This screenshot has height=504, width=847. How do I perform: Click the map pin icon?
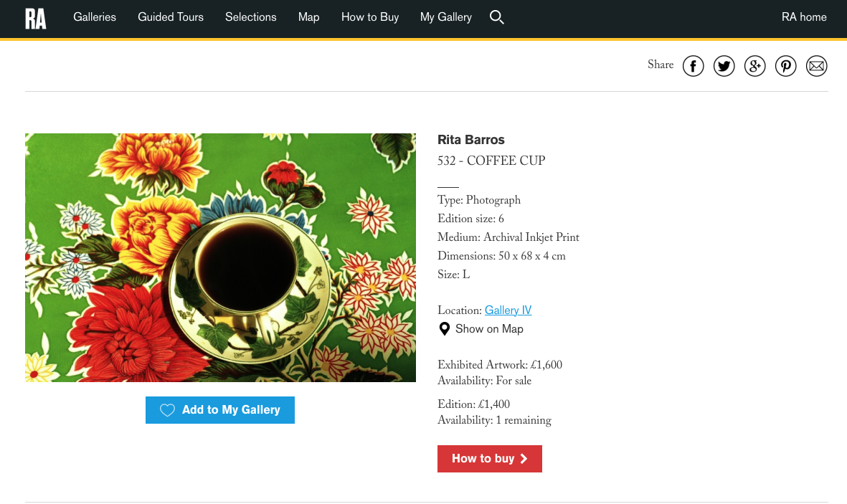444,329
